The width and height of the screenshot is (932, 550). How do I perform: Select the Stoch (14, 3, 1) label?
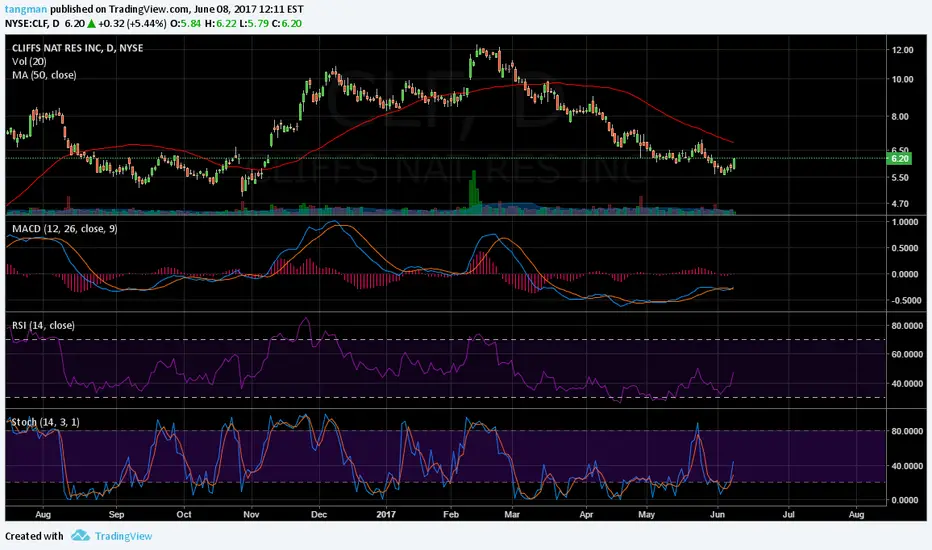click(46, 422)
